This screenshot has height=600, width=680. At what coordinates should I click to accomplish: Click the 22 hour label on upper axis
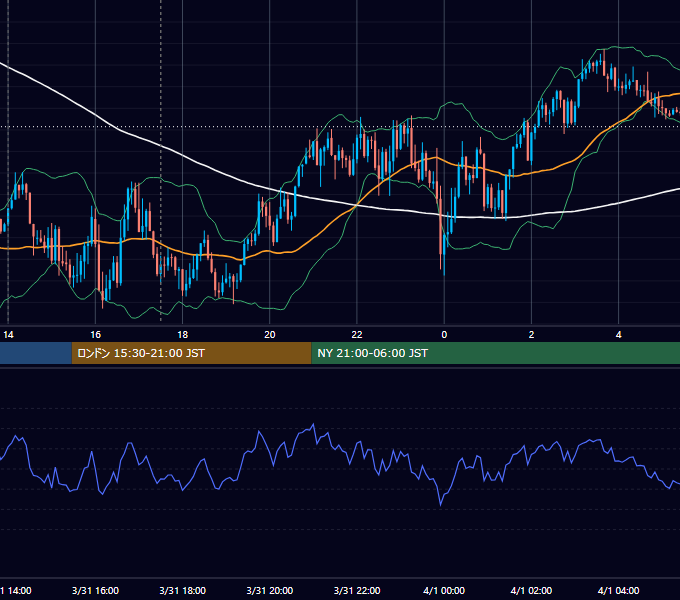(x=357, y=335)
